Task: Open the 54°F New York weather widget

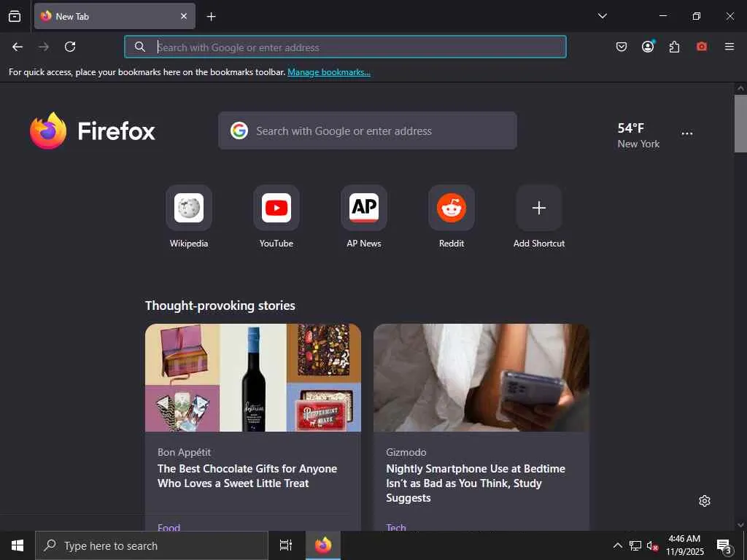Action: tap(638, 135)
